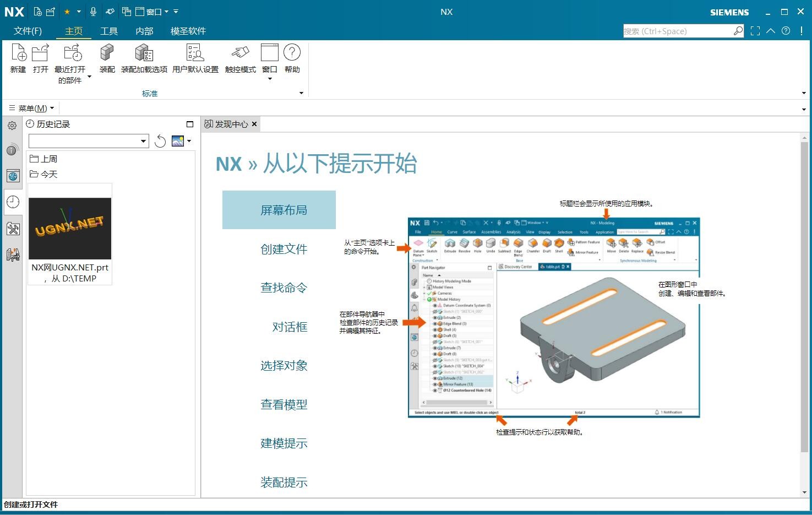Open the Web Browser sidebar tab
Screen dimensions: 812x515
point(13,176)
